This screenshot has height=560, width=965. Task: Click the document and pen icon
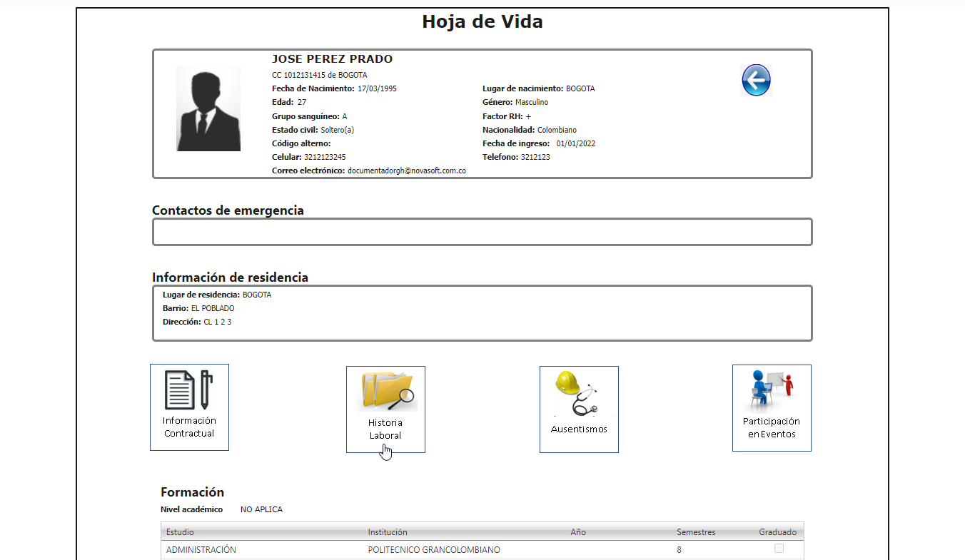(188, 389)
